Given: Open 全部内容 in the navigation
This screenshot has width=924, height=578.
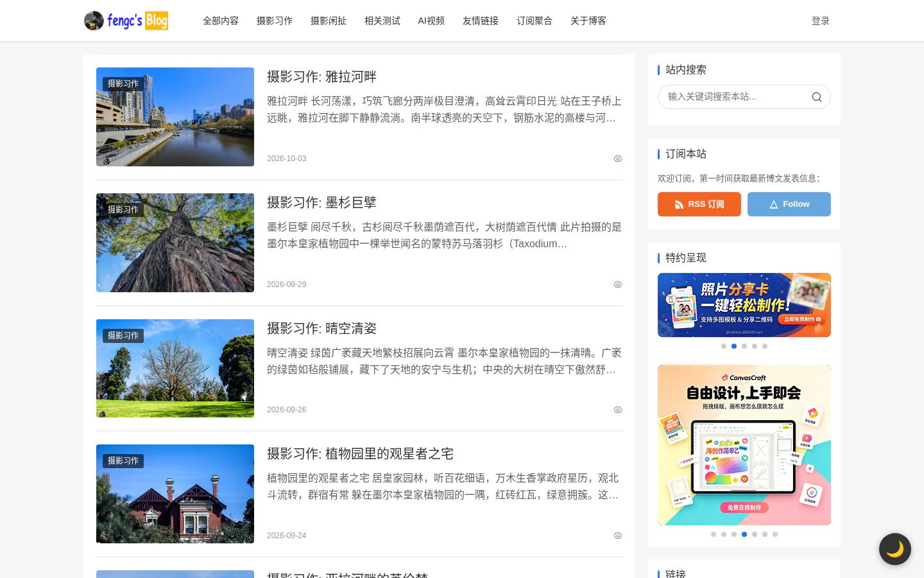Looking at the screenshot, I should [221, 21].
